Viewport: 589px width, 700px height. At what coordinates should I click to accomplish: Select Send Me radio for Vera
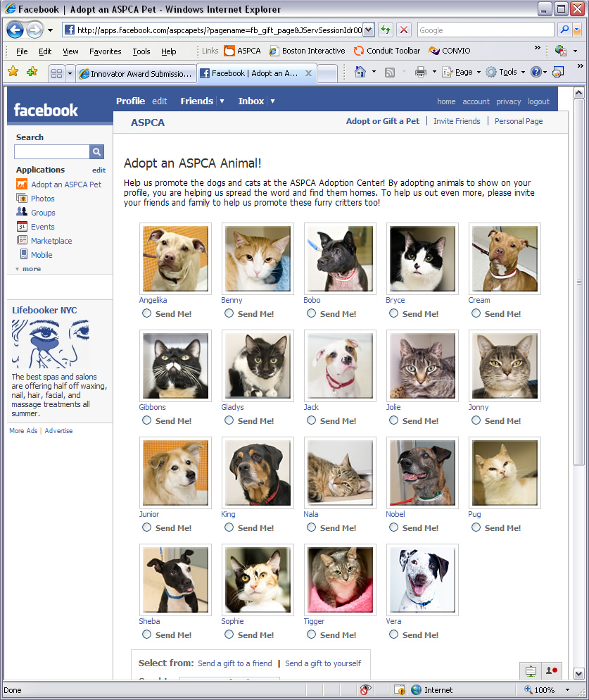pos(393,635)
